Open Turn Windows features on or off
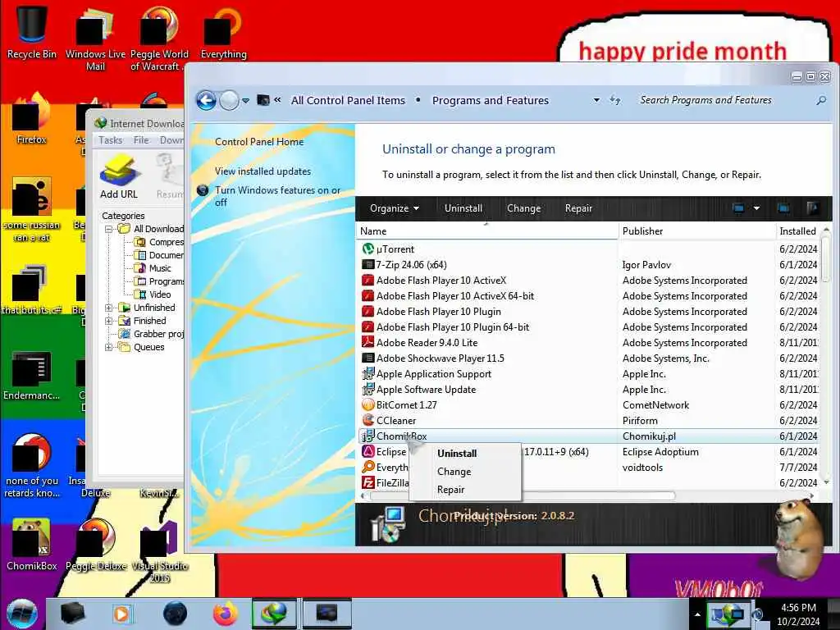Viewport: 840px width, 630px height. tap(277, 196)
